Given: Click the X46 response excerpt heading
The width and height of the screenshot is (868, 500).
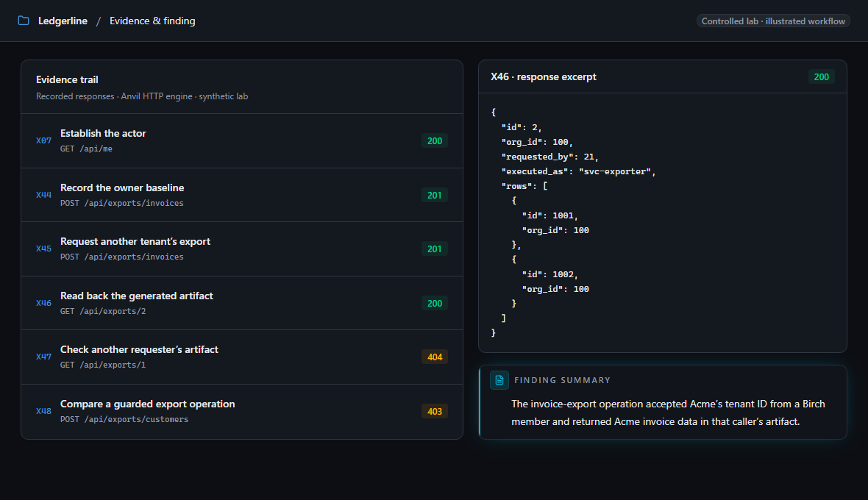Looking at the screenshot, I should tap(543, 77).
